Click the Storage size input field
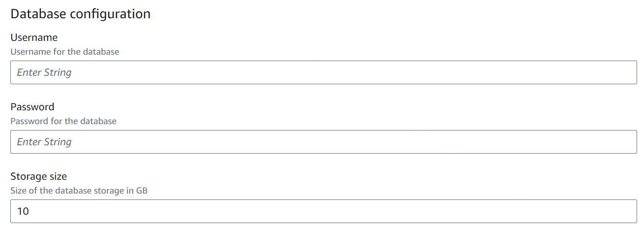This screenshot has height=229, width=644. [324, 211]
